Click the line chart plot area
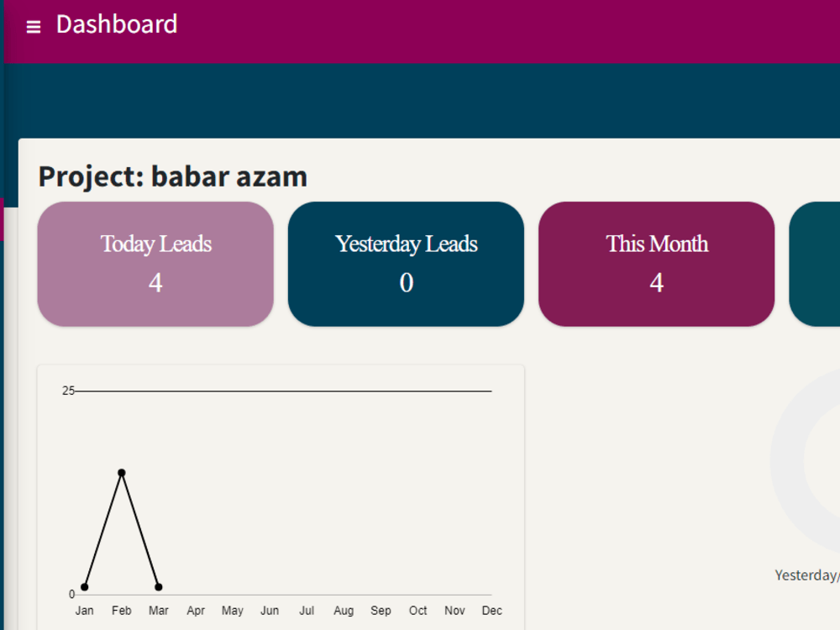The image size is (840, 630). click(x=277, y=496)
